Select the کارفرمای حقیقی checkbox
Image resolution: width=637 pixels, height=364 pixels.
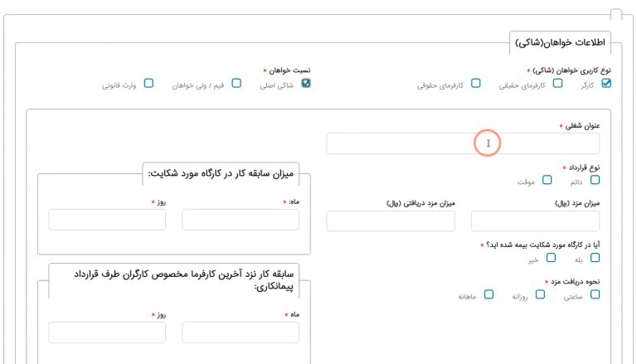click(x=557, y=83)
